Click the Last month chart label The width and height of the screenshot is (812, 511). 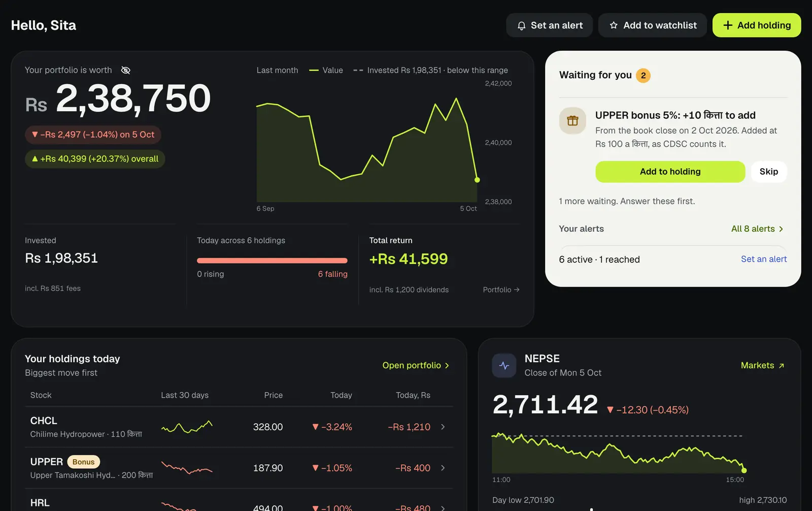[x=277, y=70]
